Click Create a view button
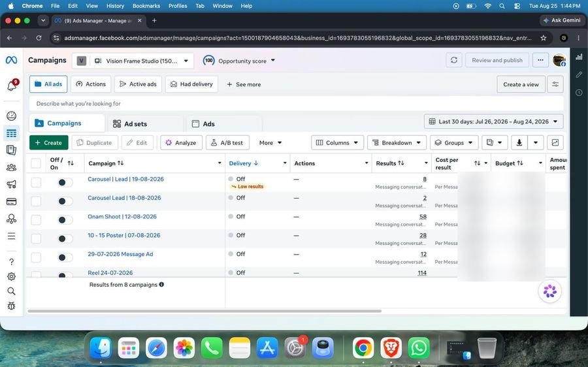Screen dimensions: 588x367 click(521, 84)
